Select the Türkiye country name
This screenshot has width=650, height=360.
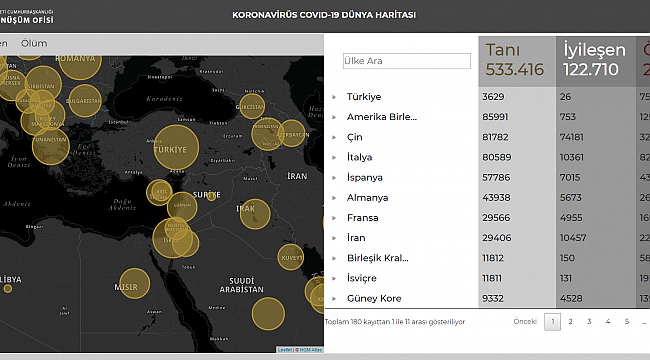[364, 97]
